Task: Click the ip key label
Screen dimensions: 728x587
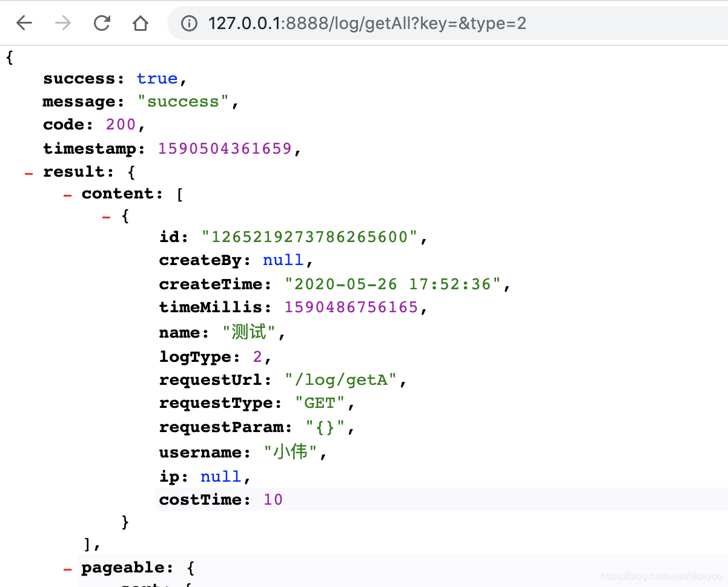Action: (174, 477)
